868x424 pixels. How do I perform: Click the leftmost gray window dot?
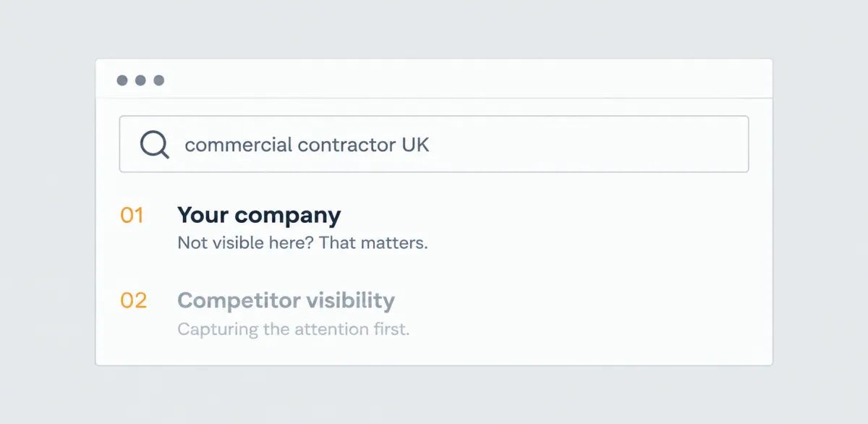tap(122, 80)
